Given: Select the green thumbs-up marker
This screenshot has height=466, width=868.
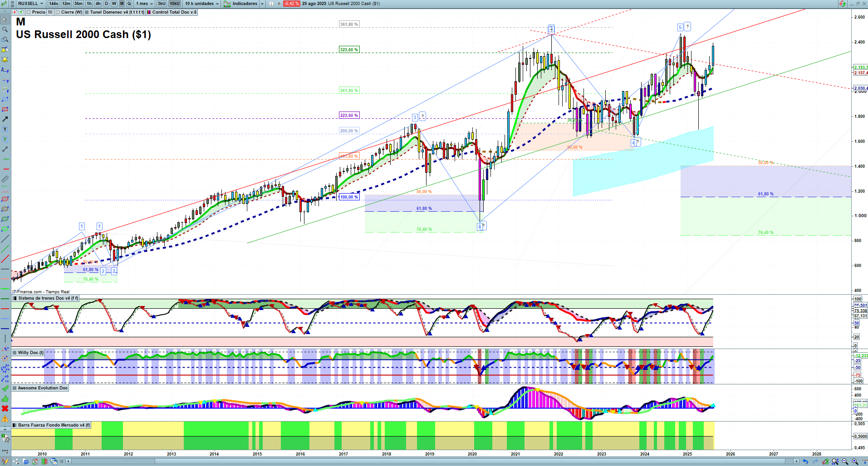Looking at the screenshot, I should pyautogui.click(x=5, y=398).
